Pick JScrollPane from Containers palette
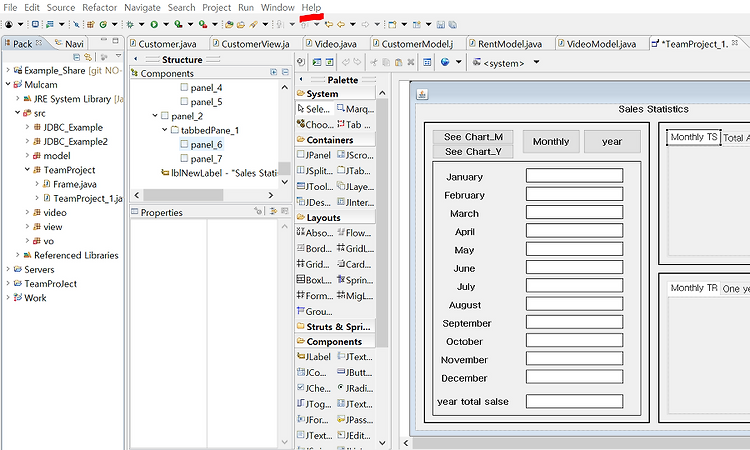Image resolution: width=750 pixels, height=450 pixels. pyautogui.click(x=355, y=155)
